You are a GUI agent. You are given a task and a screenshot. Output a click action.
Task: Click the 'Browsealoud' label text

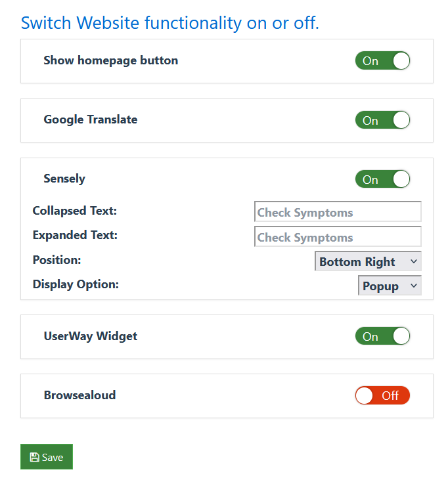point(79,395)
